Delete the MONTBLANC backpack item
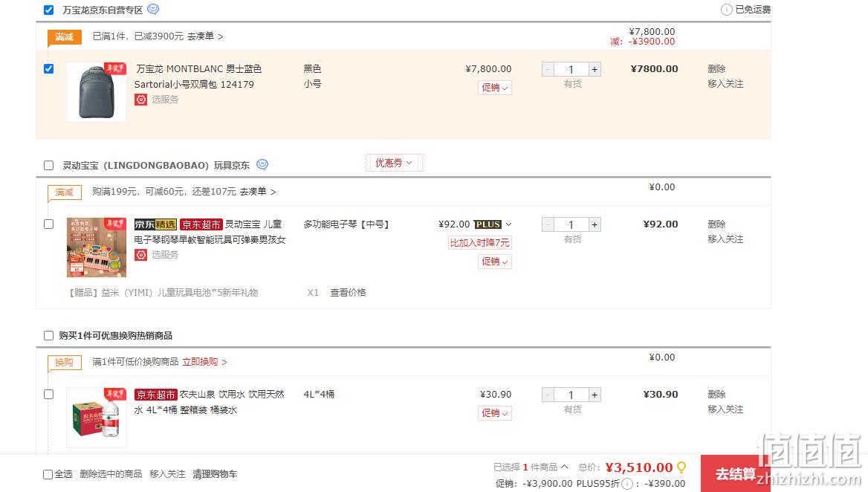 [x=716, y=68]
